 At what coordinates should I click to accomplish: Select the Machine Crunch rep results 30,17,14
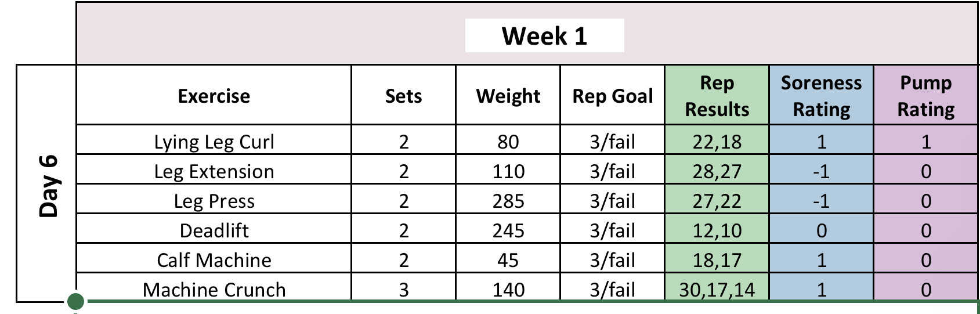pos(717,289)
